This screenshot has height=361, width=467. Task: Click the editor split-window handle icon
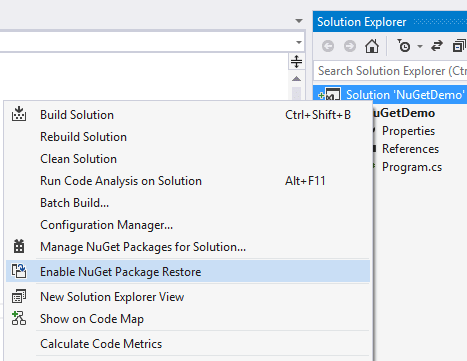click(296, 61)
